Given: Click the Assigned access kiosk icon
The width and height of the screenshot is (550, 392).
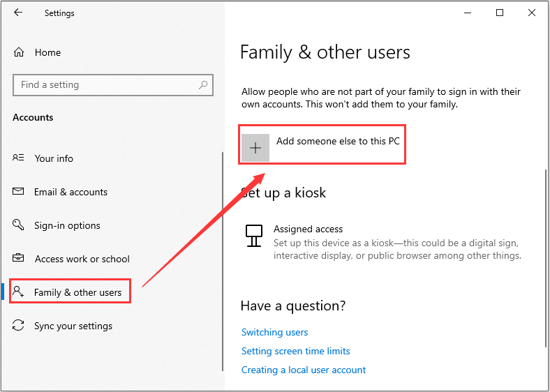Looking at the screenshot, I should point(254,236).
